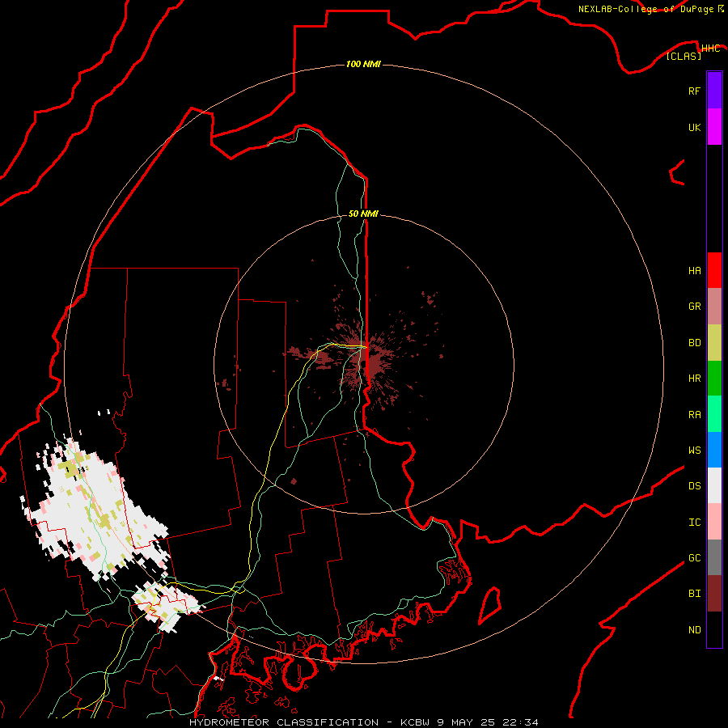The width and height of the screenshot is (728, 728).
Task: Click the BI brown legend swatch
Action: pos(714,594)
